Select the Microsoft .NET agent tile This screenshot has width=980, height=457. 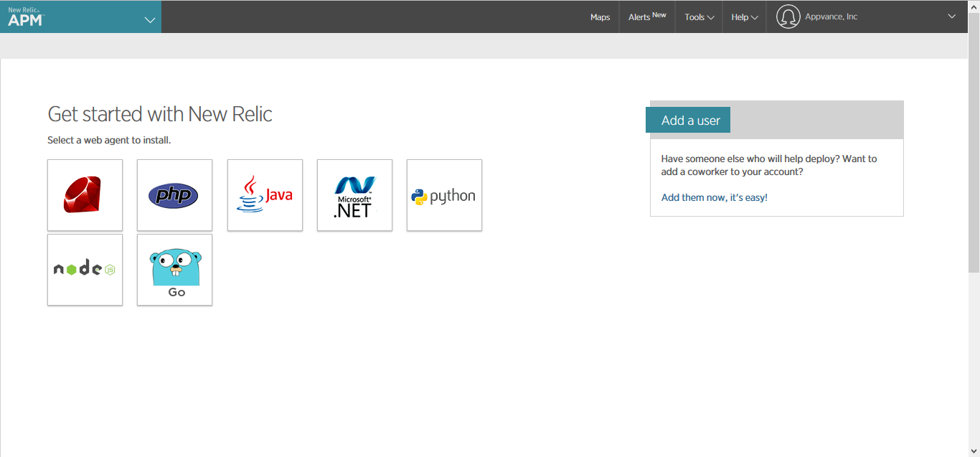pyautogui.click(x=354, y=195)
